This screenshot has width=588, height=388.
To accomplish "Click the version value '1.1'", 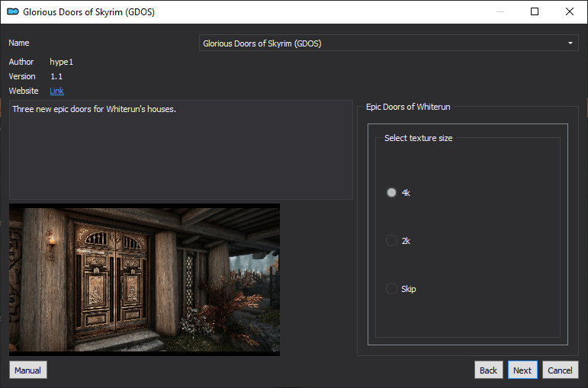I will coord(56,76).
